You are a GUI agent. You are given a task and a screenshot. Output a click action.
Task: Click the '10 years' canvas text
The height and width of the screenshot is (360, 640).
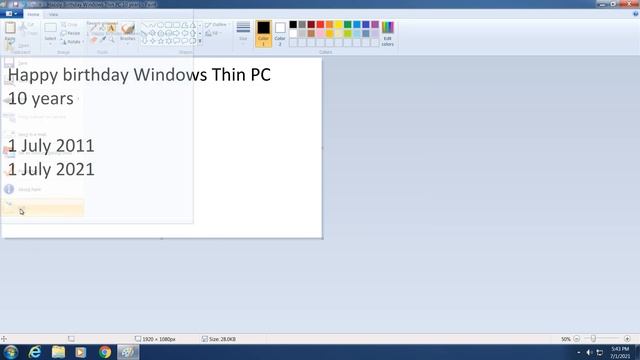coord(41,99)
